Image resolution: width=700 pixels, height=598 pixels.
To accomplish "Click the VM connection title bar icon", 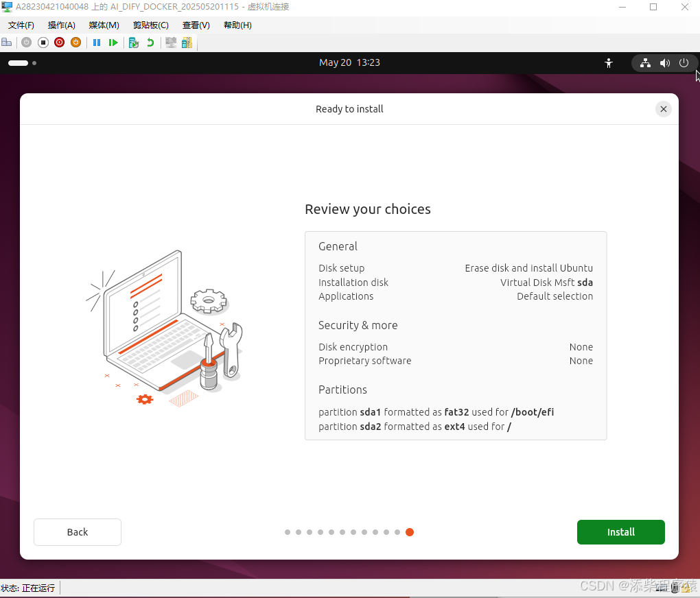I will click(x=7, y=7).
